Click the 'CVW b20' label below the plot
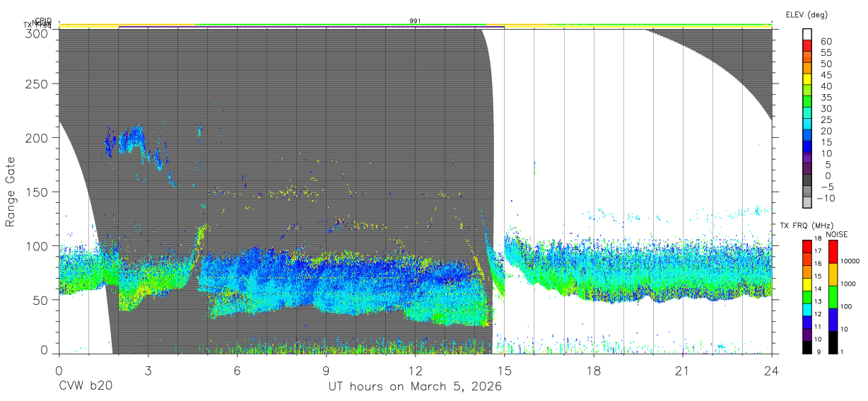 point(84,386)
